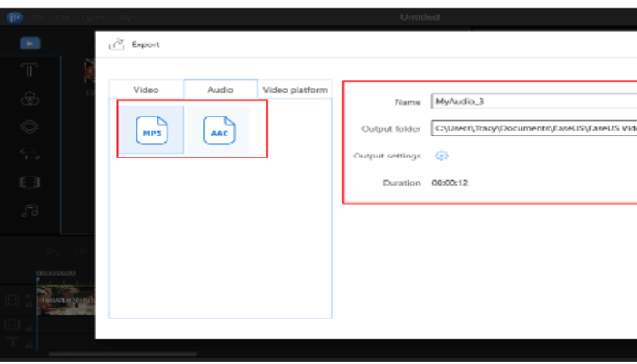
Task: Open the Export menu in menu bar
Action: point(93,18)
